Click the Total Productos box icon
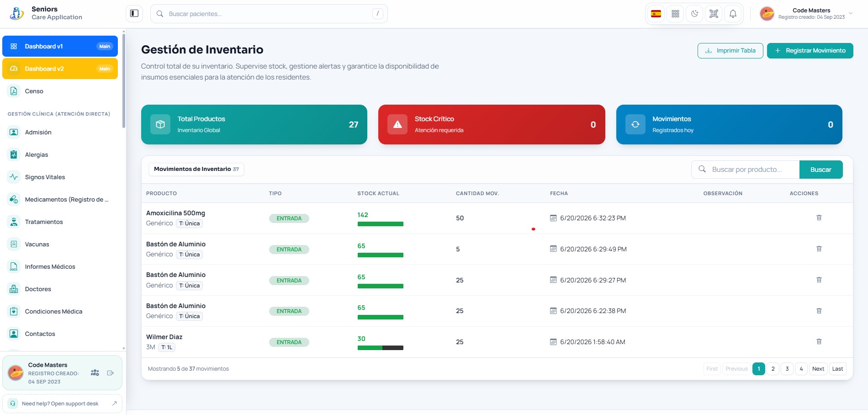This screenshot has height=415, width=868. click(160, 124)
